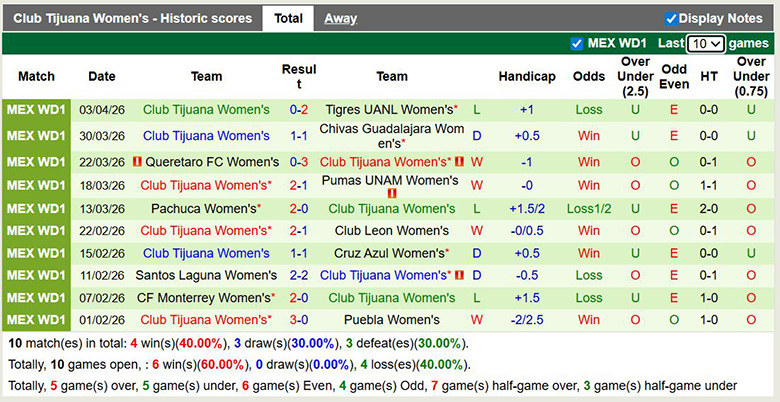Click red card icon beside Queretaro FC Women's
780x402 pixels.
(x=136, y=162)
